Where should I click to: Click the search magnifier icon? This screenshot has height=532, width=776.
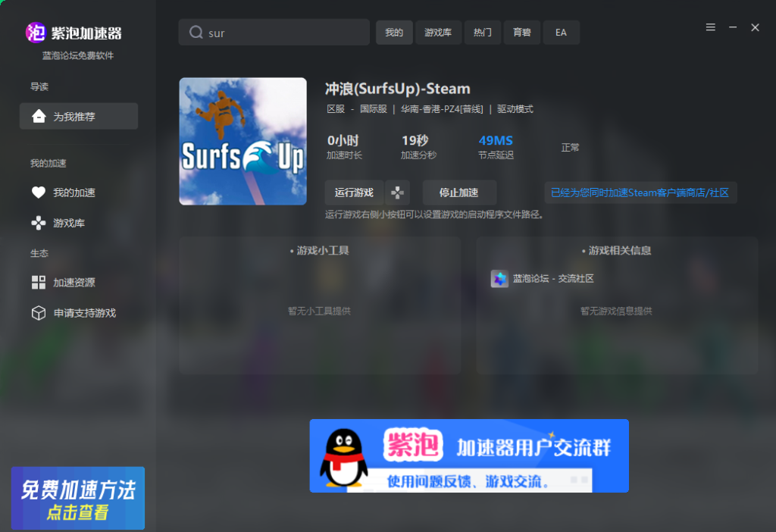[196, 32]
